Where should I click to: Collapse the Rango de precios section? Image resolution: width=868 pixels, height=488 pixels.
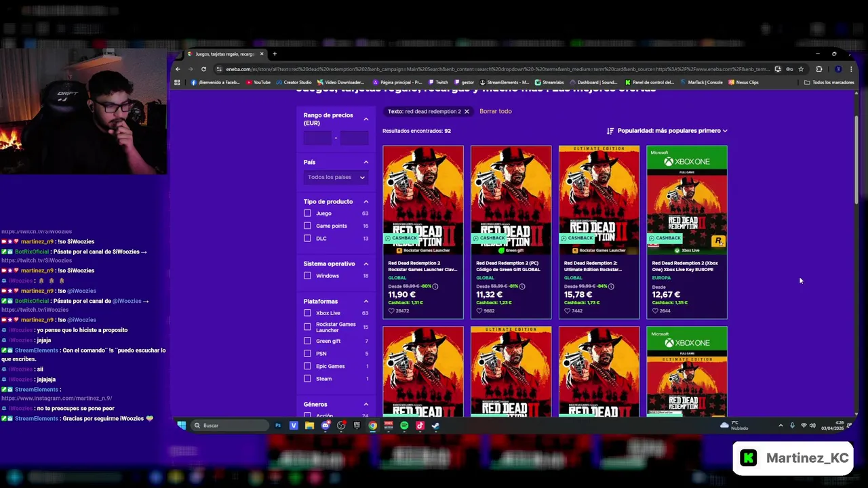coord(366,119)
